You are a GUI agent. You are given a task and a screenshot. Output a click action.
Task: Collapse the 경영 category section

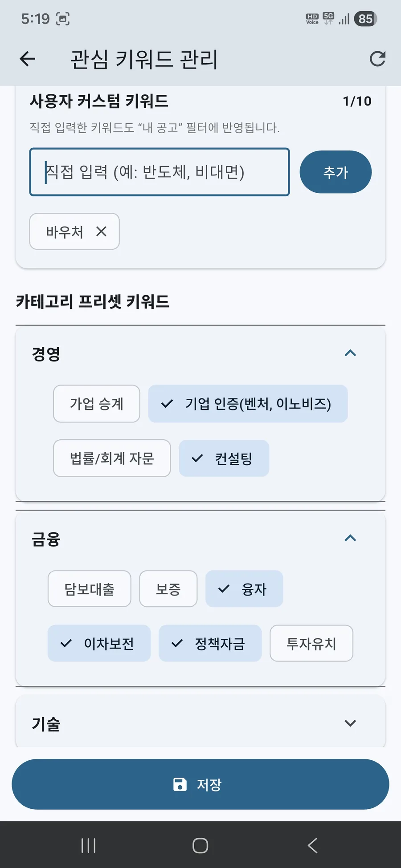351,353
